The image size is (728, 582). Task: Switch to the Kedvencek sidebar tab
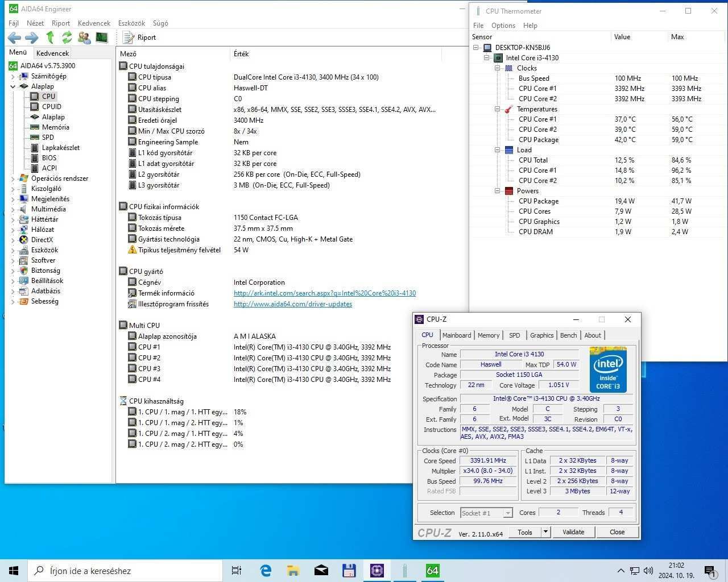(x=52, y=53)
